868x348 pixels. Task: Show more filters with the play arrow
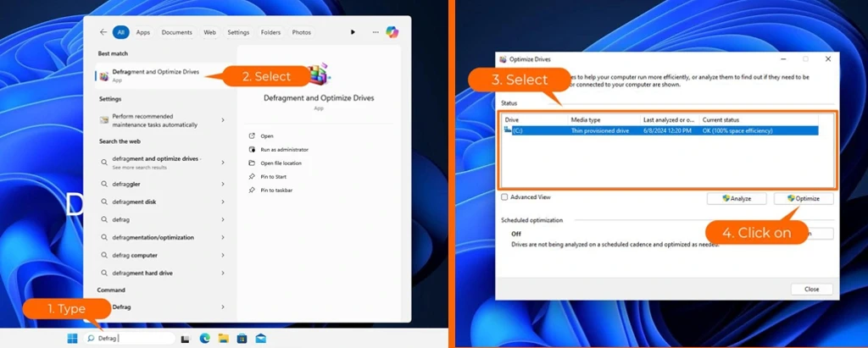tap(353, 32)
